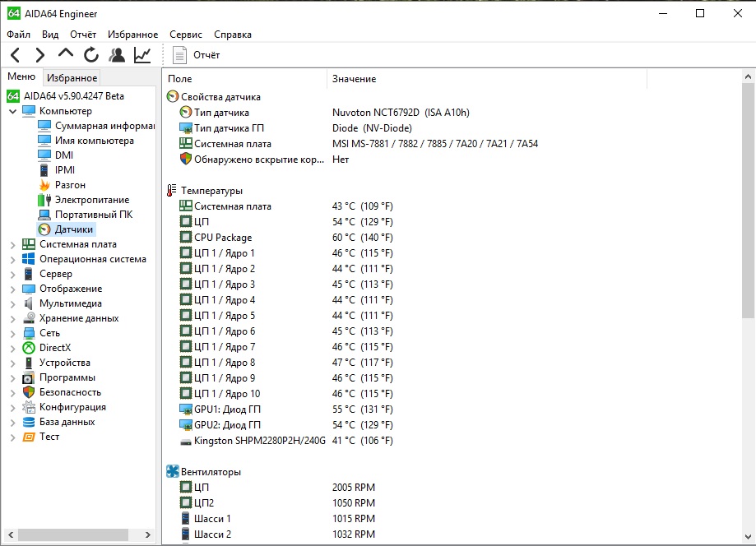Open the Вид menu
The width and height of the screenshot is (756, 546).
click(x=50, y=35)
